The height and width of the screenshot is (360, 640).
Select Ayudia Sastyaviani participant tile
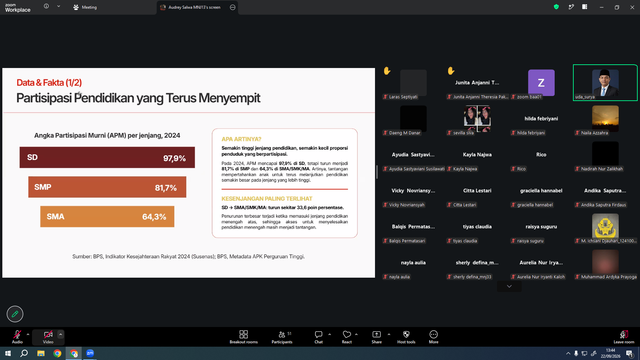point(413,155)
